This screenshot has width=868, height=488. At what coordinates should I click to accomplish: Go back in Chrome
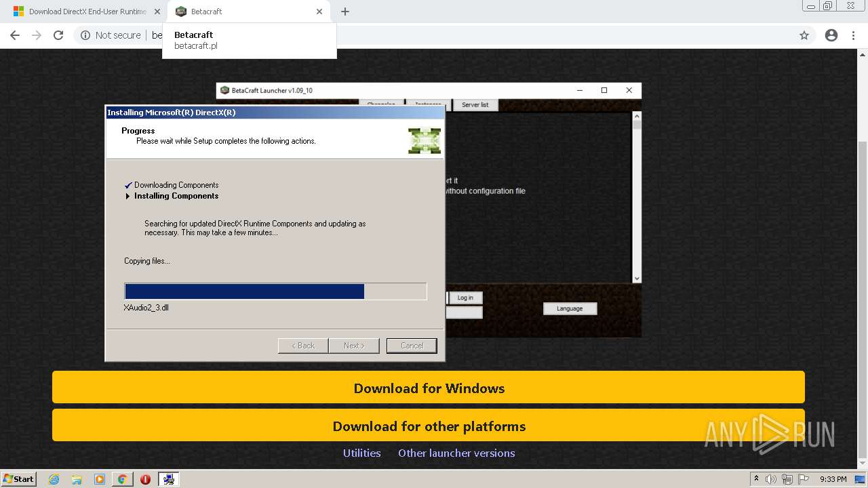tap(15, 35)
